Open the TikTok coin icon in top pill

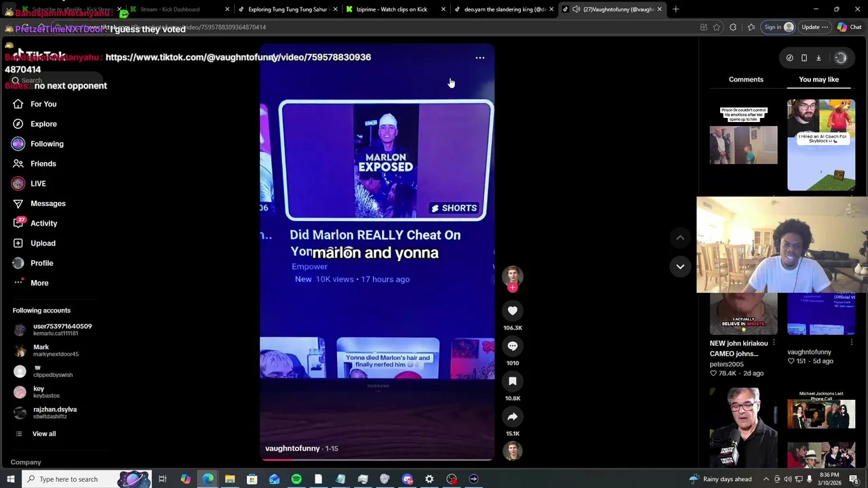point(789,58)
